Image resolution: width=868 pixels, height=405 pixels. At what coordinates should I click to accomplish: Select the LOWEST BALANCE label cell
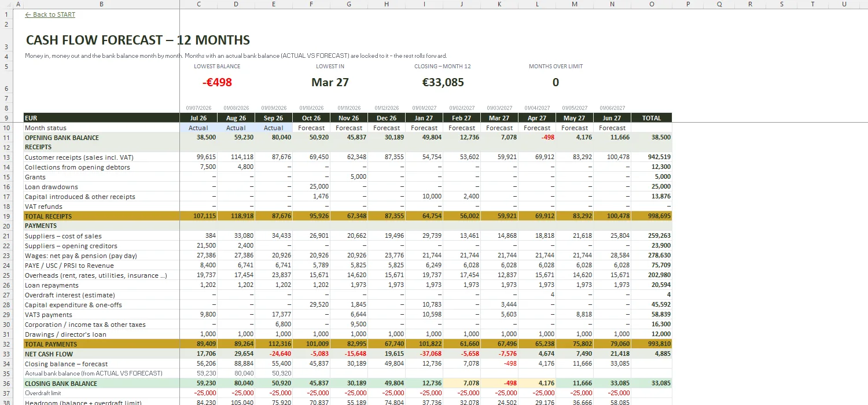[217, 67]
